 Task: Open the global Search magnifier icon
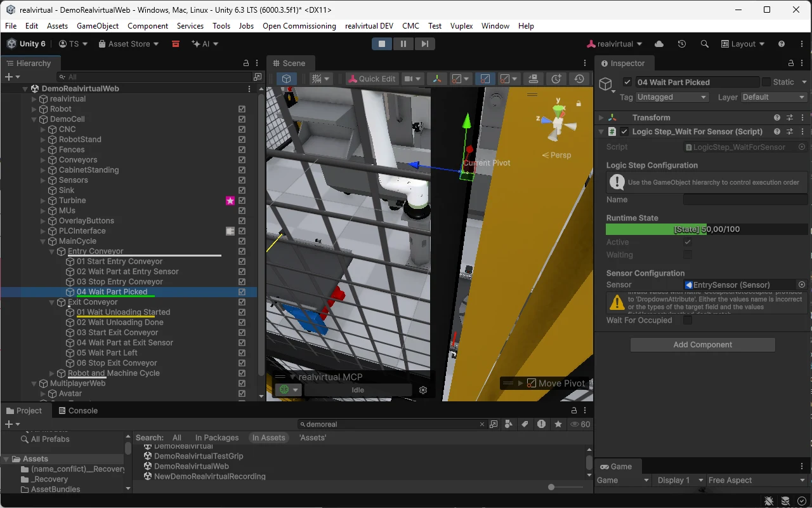tap(704, 44)
